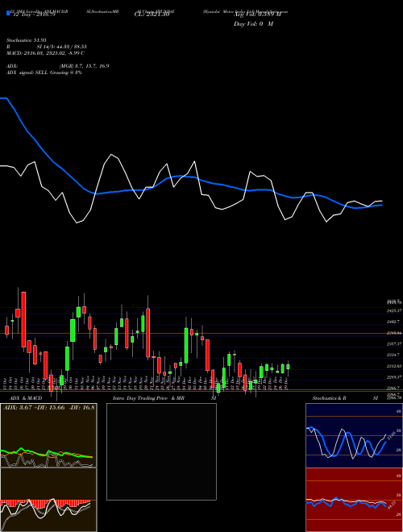This screenshot has height=532, width=403.
Task: Click the 'CL: 2321.30' closing price text
Action: coord(152,15)
